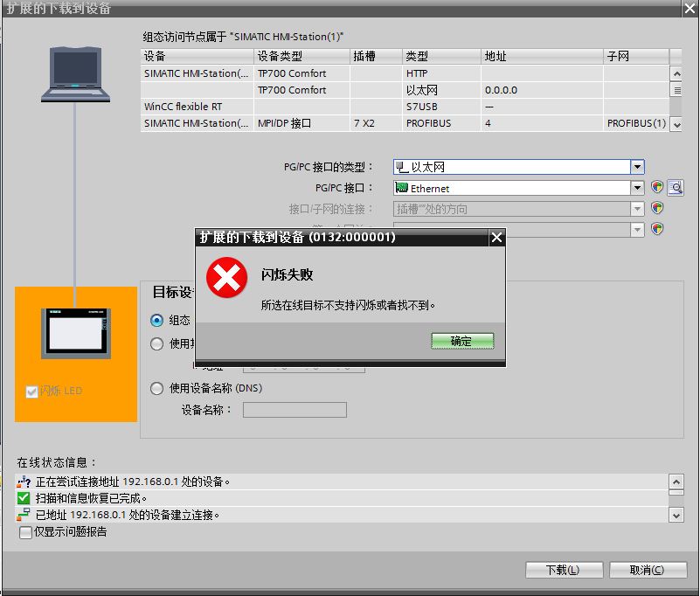Viewport: 700px width, 596px height.
Task: Select the WinCC flexible RT row
Action: point(405,107)
